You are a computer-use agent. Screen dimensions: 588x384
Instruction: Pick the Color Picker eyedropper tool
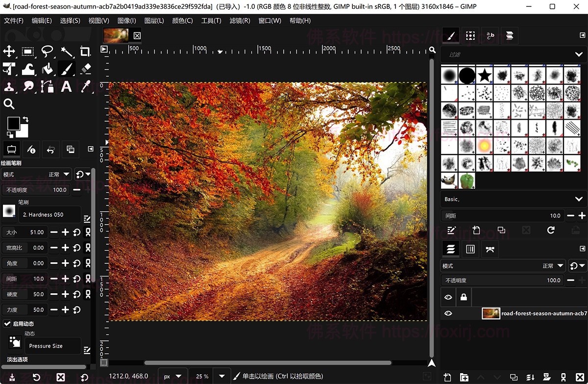coord(86,87)
